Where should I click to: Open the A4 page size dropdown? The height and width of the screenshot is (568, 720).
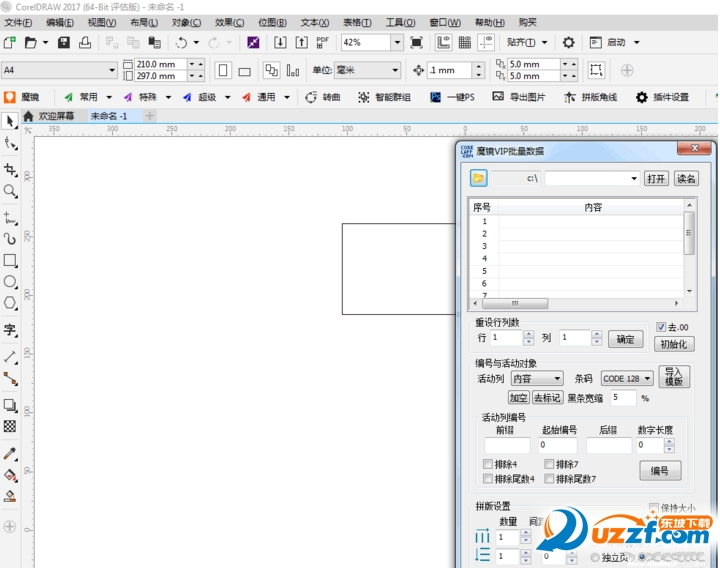coord(112,70)
